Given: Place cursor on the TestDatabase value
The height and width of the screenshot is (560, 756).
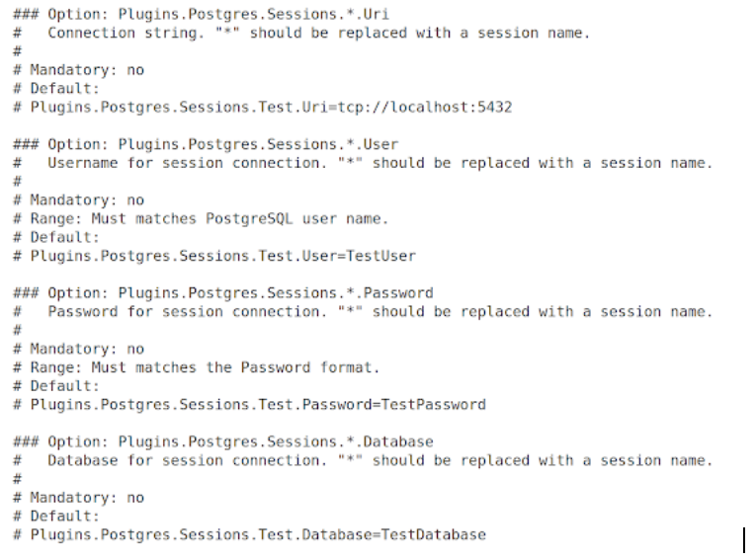Looking at the screenshot, I should pos(436,534).
